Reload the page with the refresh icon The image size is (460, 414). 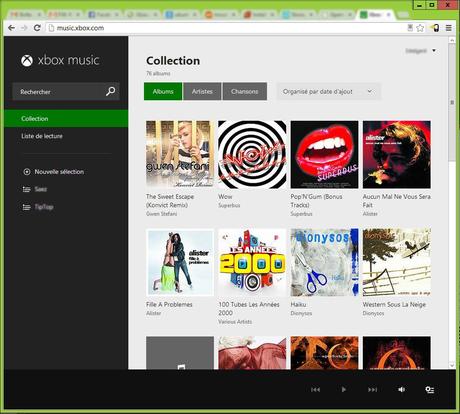pyautogui.click(x=37, y=28)
